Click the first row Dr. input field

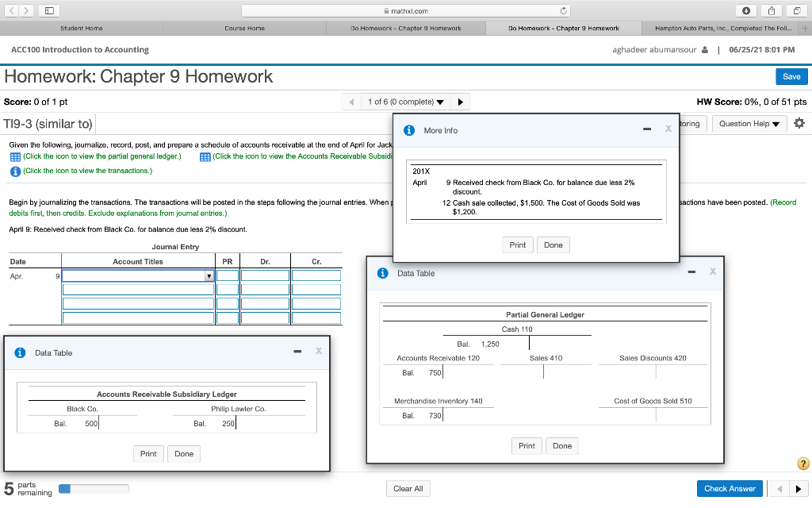(265, 275)
